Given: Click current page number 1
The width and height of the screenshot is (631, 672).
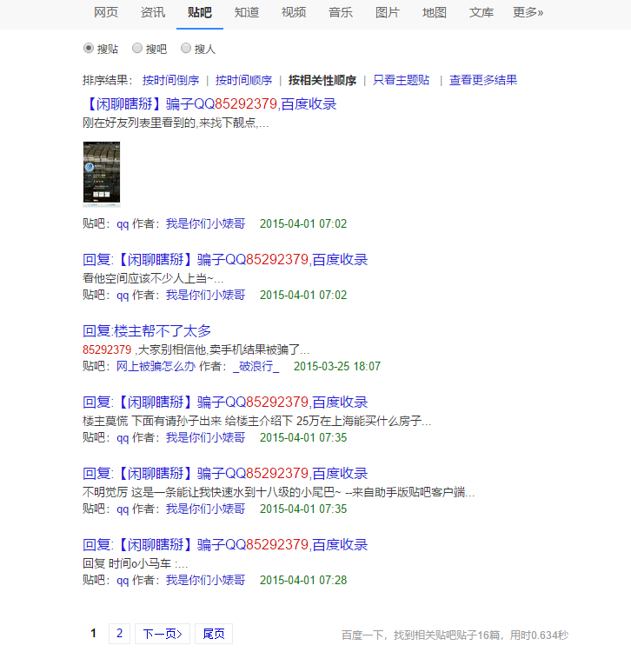Looking at the screenshot, I should 93,634.
